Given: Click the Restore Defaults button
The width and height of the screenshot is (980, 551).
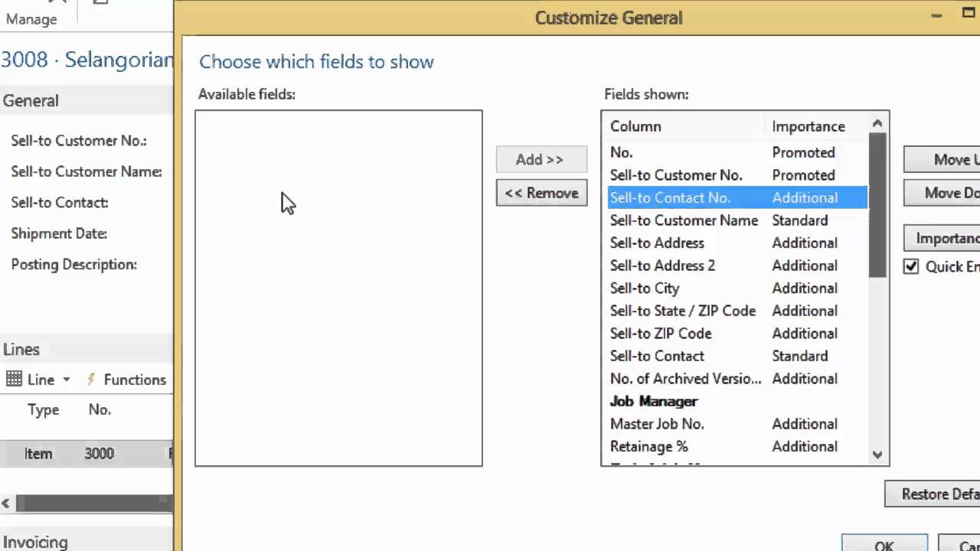Looking at the screenshot, I should 932,494.
